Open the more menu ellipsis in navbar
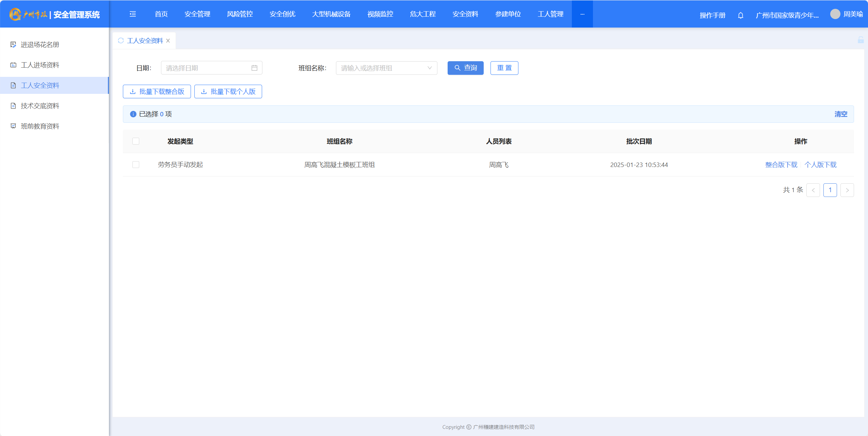This screenshot has height=436, width=868. tap(582, 14)
